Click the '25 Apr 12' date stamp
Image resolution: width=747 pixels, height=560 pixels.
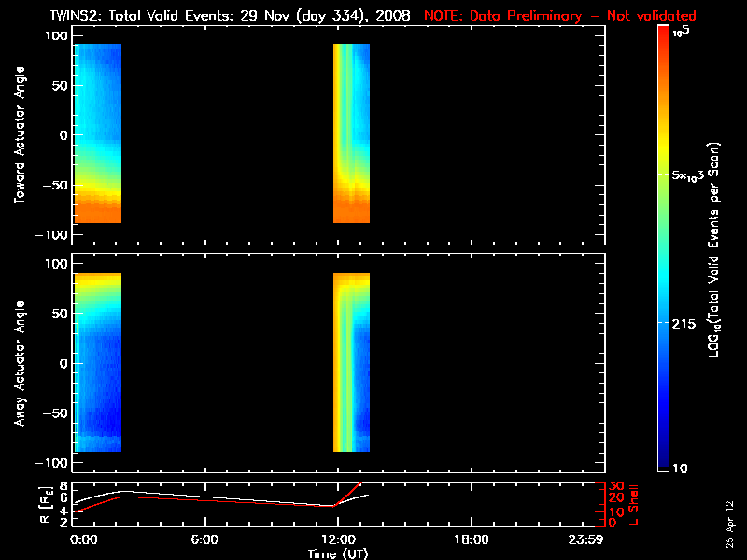pyautogui.click(x=731, y=521)
